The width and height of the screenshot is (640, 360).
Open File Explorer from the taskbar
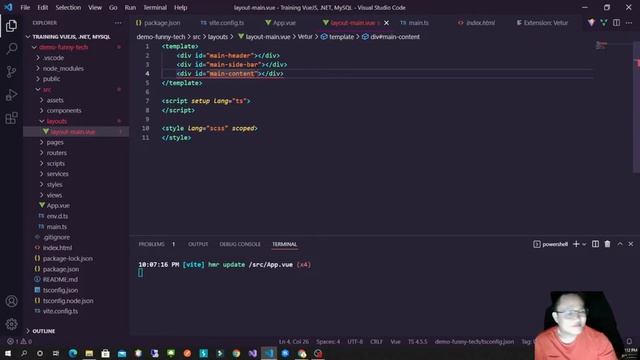tap(89, 353)
